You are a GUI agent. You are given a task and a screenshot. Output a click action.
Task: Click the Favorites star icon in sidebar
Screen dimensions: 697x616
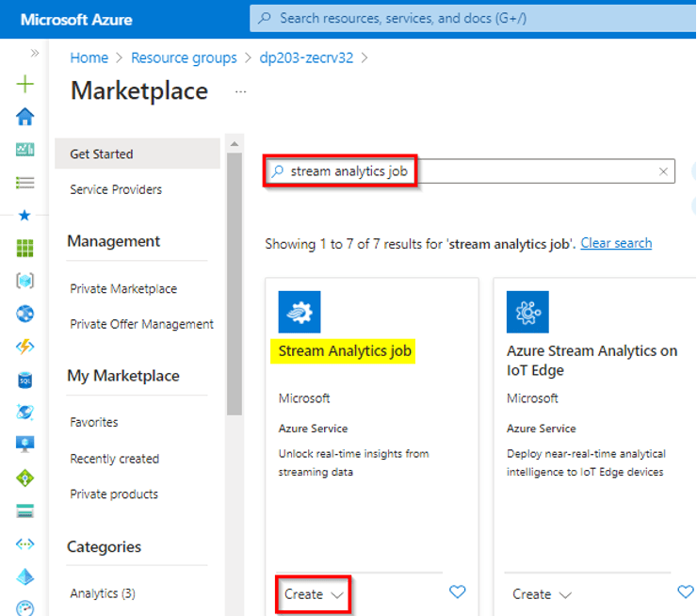pos(24,216)
